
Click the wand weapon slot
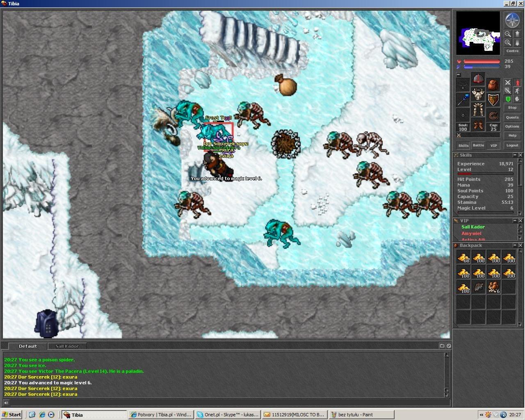click(x=463, y=100)
